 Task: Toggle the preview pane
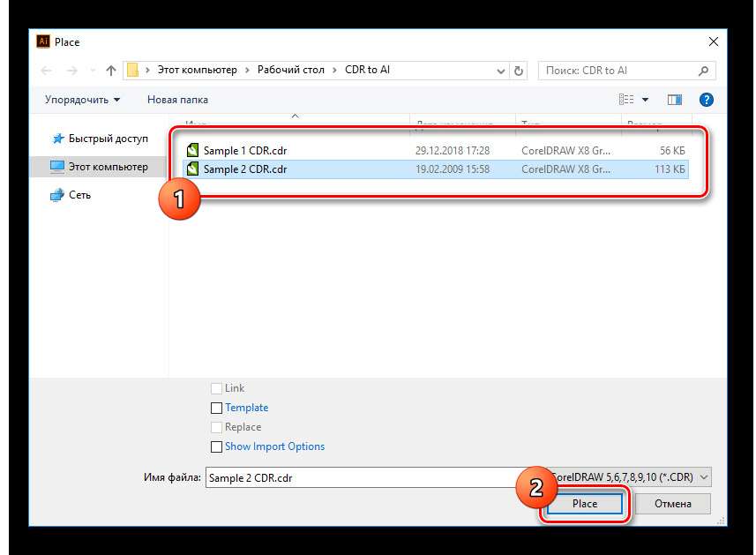click(675, 100)
